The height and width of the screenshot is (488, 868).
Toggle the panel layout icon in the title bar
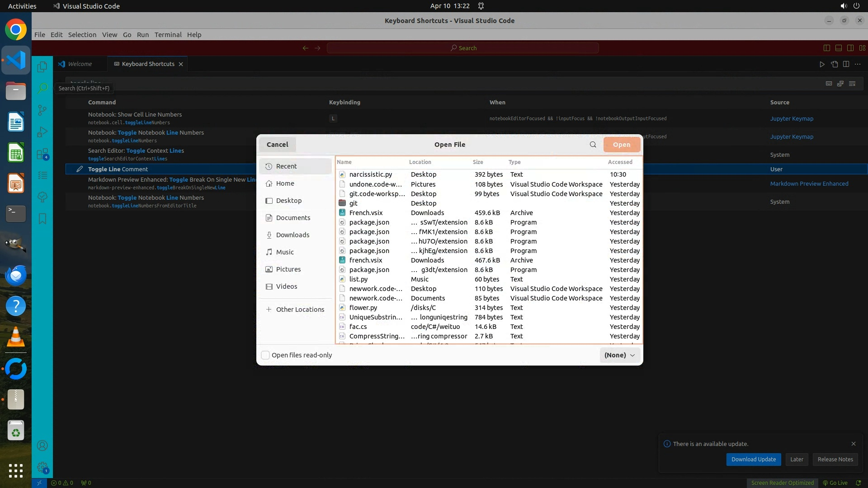838,48
